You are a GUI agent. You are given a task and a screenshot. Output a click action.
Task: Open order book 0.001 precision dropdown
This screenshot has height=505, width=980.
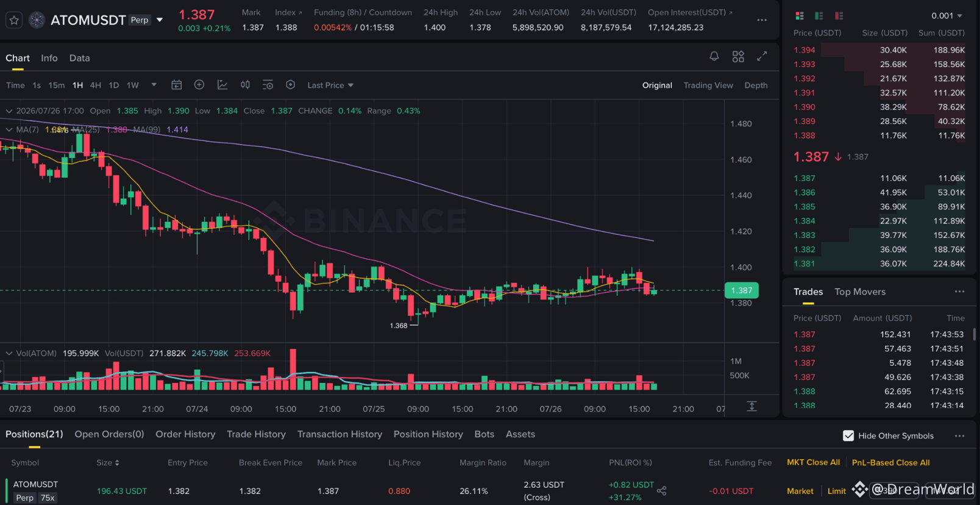coord(946,16)
